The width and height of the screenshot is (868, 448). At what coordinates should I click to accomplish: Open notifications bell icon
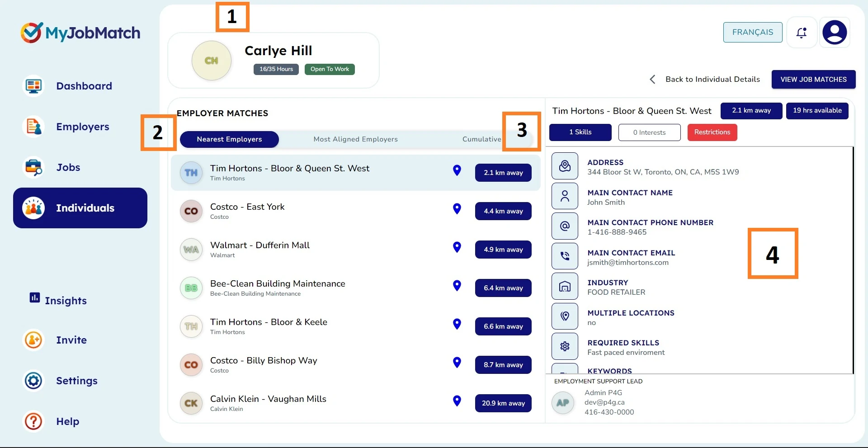point(802,33)
